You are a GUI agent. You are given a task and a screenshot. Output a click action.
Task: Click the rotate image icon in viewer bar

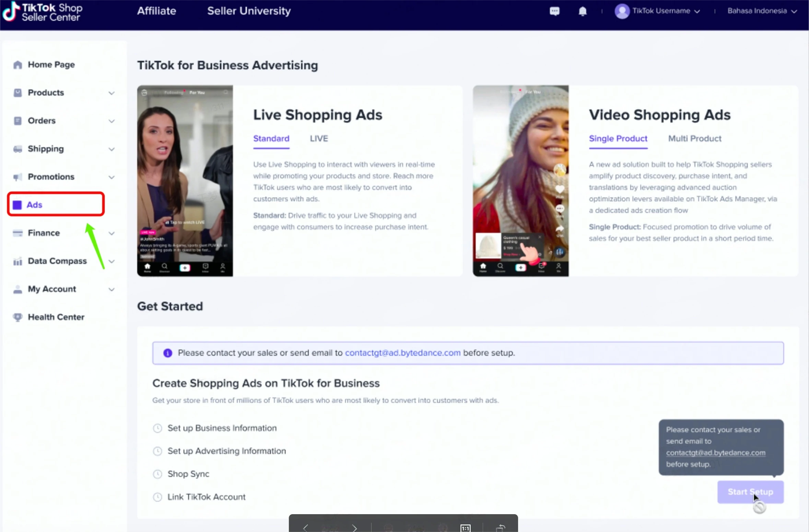[x=501, y=528]
